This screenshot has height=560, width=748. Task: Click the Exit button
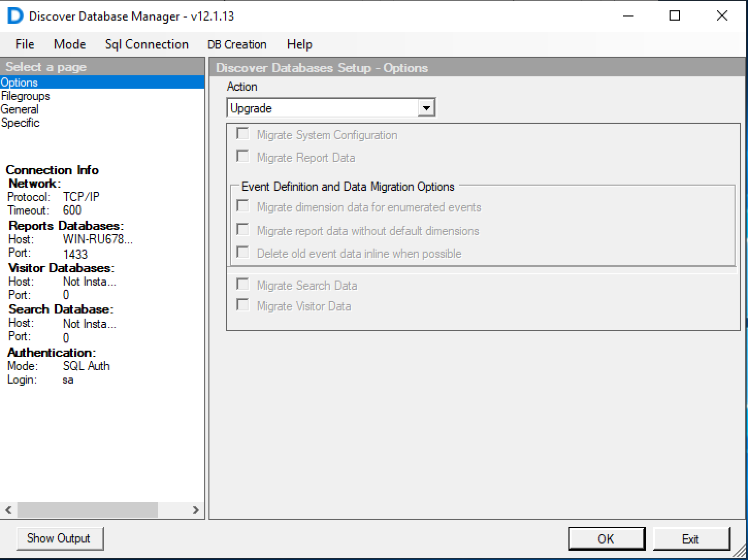tap(691, 539)
